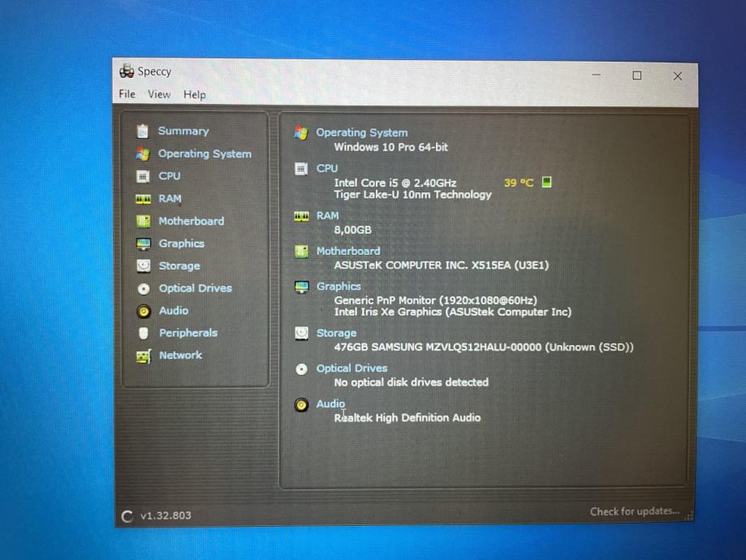Click RAM heading in summary panel
This screenshot has width=746, height=560.
pos(328,216)
